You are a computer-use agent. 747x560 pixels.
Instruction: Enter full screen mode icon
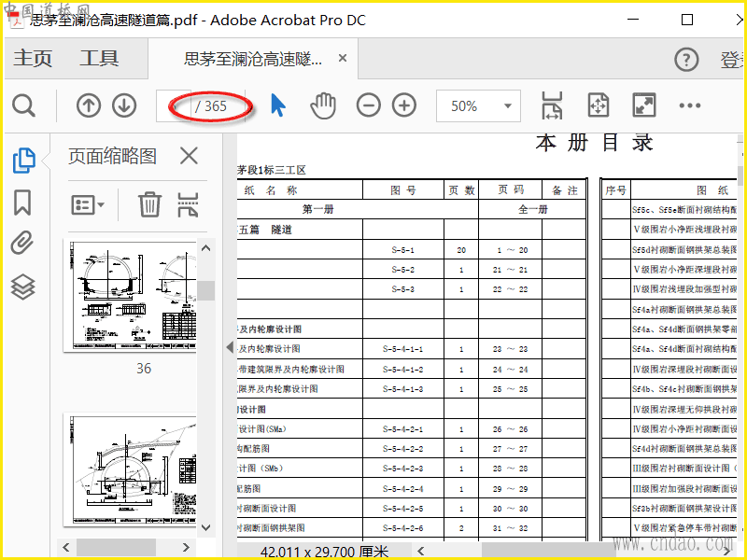tap(644, 105)
